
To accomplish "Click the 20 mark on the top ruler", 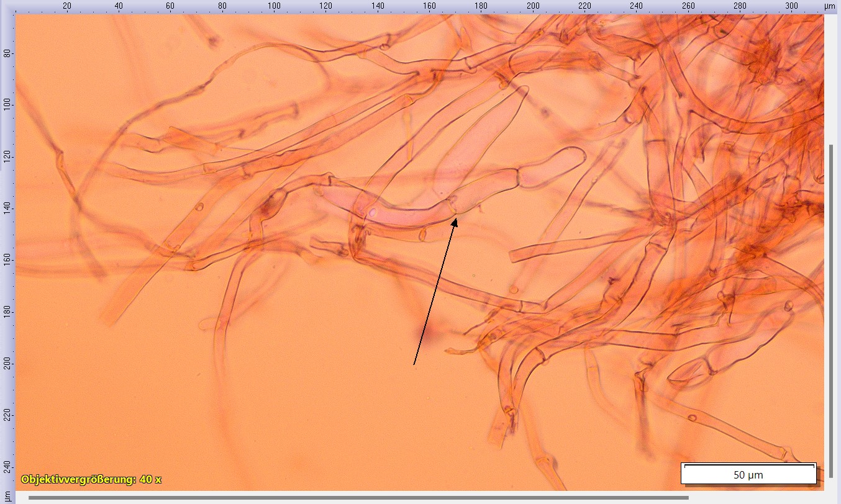I will pyautogui.click(x=67, y=6).
